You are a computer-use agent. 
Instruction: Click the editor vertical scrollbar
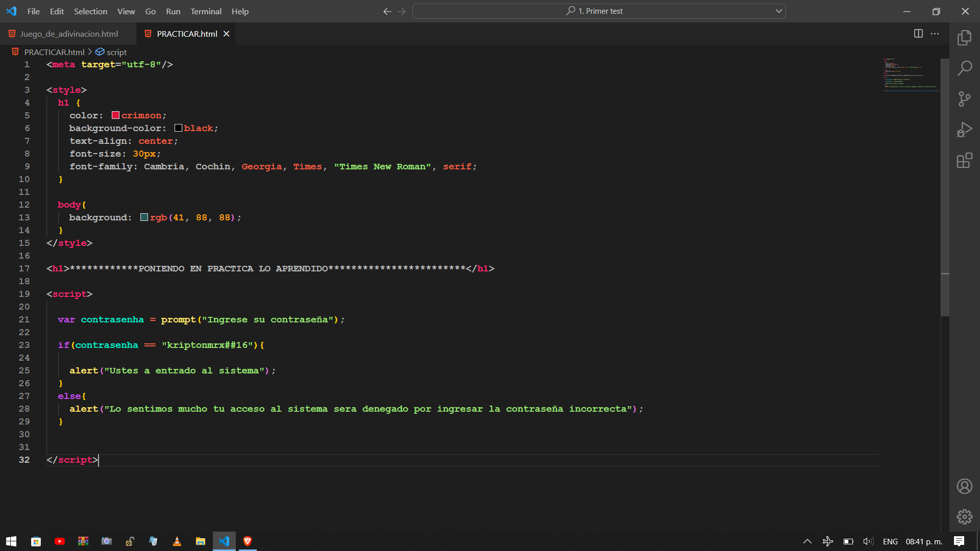point(945,187)
